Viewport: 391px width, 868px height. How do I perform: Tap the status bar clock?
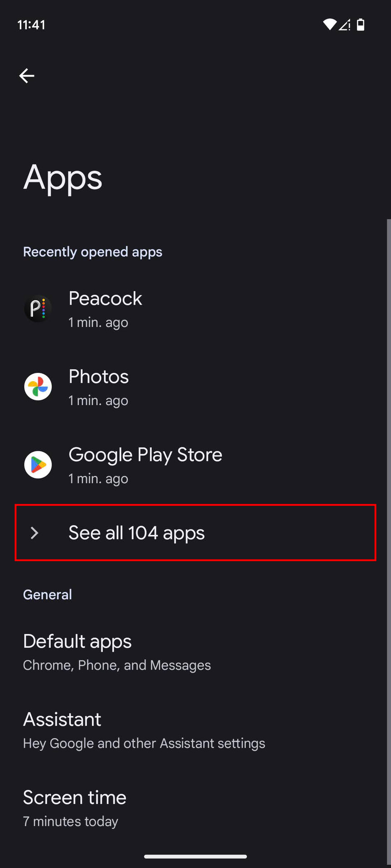31,25
